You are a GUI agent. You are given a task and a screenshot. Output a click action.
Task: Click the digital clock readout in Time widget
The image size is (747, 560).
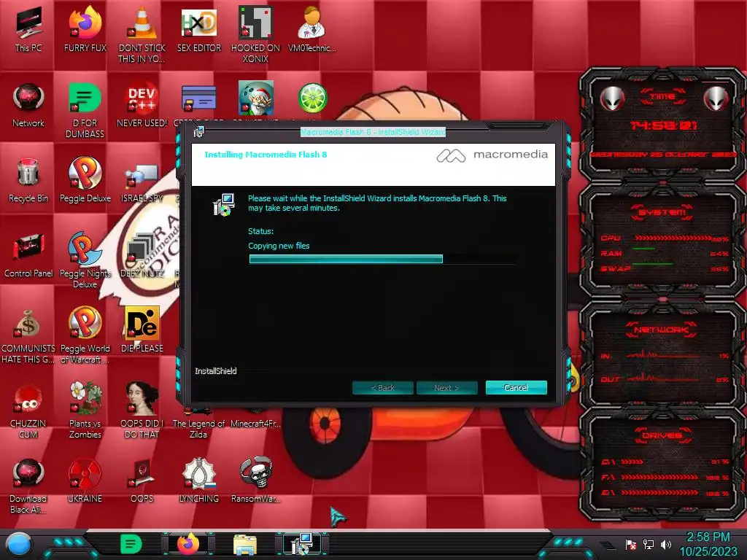(x=664, y=125)
